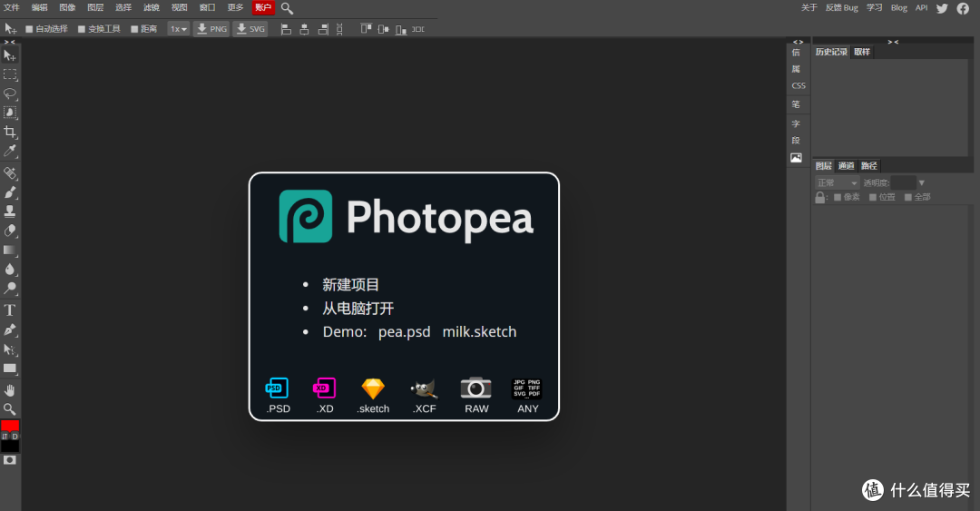
Task: Select the Object Selection tool
Action: pos(9,113)
